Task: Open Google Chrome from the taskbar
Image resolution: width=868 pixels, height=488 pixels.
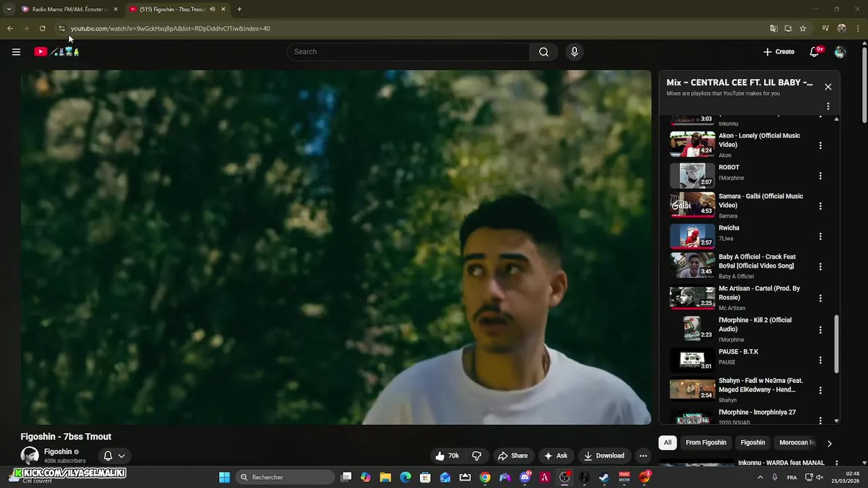Action: point(485,477)
